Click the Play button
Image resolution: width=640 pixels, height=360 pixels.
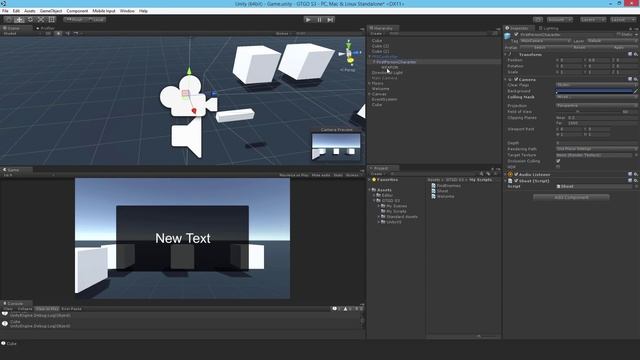click(x=308, y=20)
